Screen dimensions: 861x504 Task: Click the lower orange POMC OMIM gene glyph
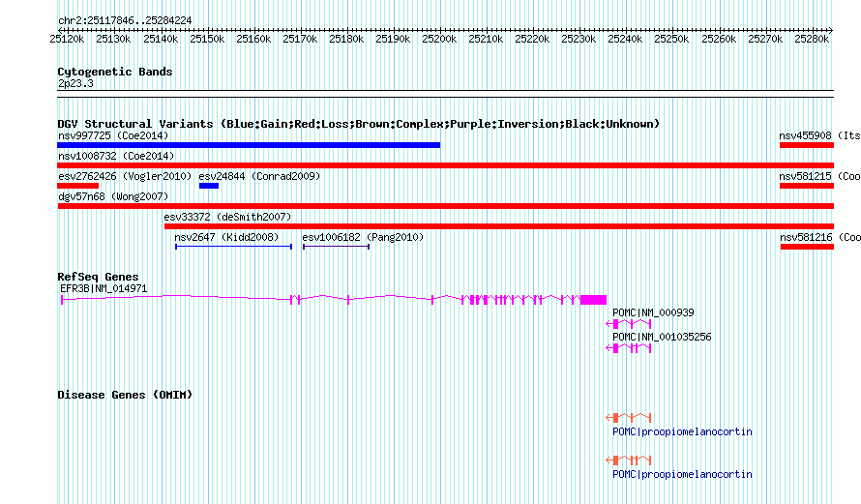click(x=628, y=460)
